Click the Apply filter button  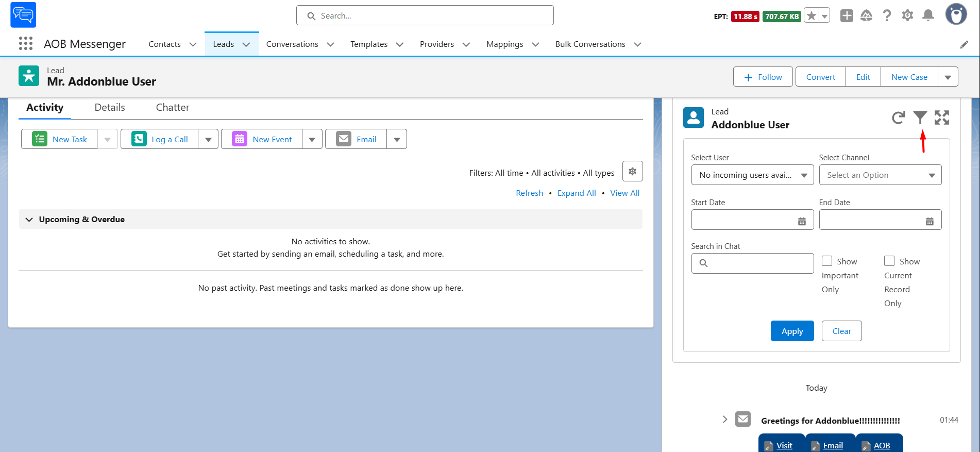[x=792, y=331]
